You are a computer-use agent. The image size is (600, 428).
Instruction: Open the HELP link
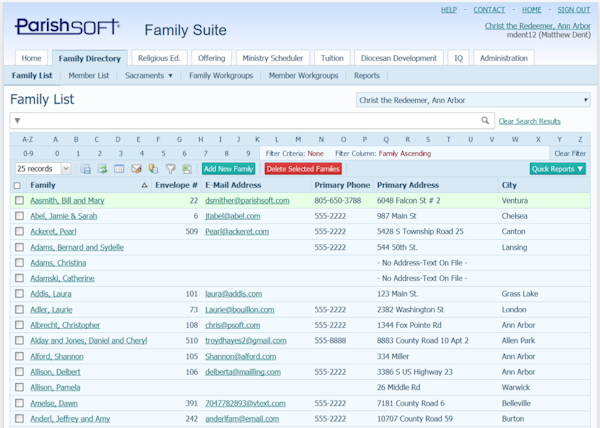tap(449, 10)
